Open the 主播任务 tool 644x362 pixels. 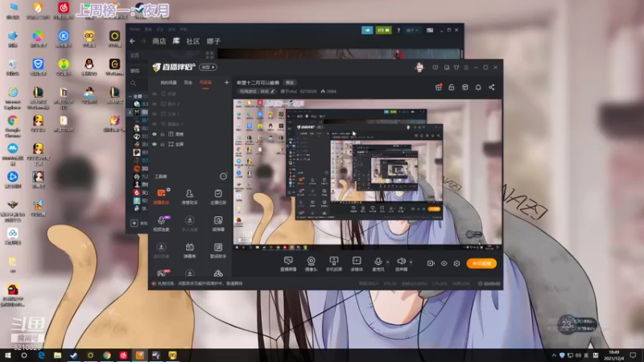[218, 196]
